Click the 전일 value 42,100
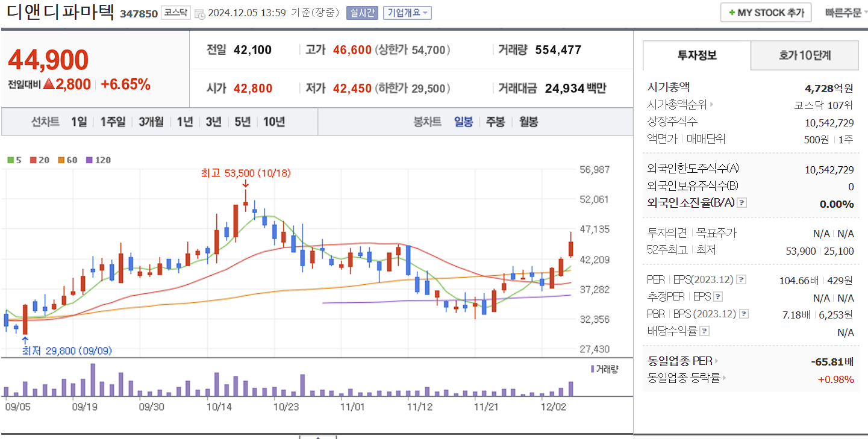Screen dimensions: 868x439 click(252, 50)
